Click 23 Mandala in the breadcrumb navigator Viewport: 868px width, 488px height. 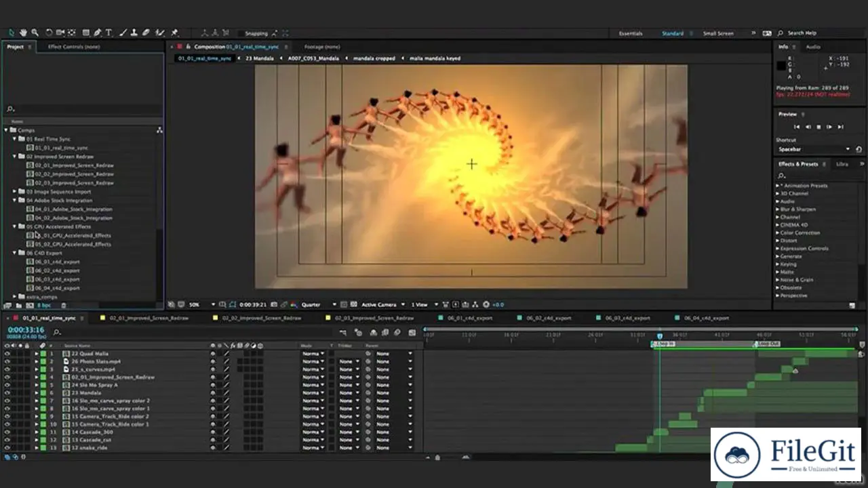point(260,58)
